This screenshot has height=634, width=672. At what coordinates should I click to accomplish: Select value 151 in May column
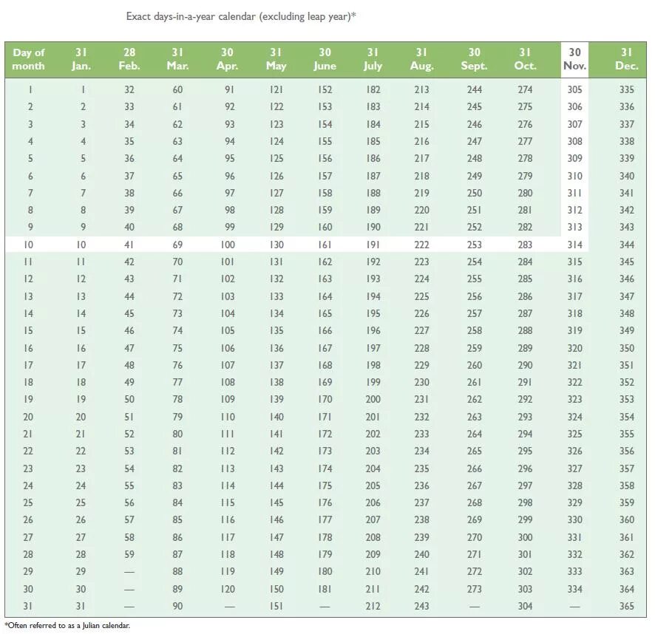point(276,606)
